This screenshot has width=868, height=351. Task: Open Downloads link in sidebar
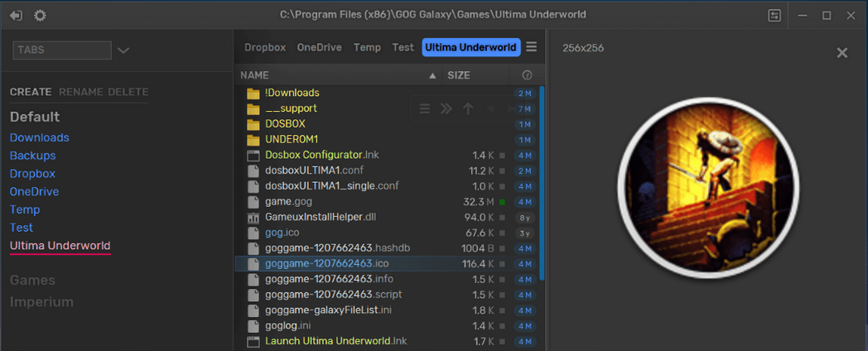39,137
